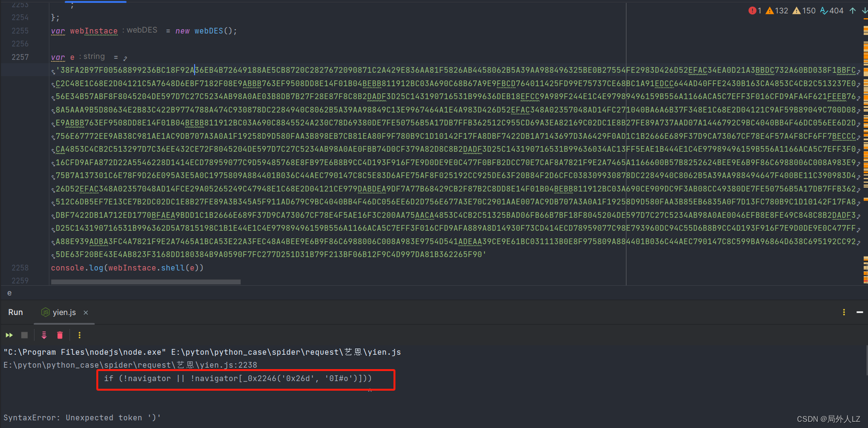The width and height of the screenshot is (868, 428).
Task: Click the soft-wrap arrow after 'var e ='
Action: [125, 58]
